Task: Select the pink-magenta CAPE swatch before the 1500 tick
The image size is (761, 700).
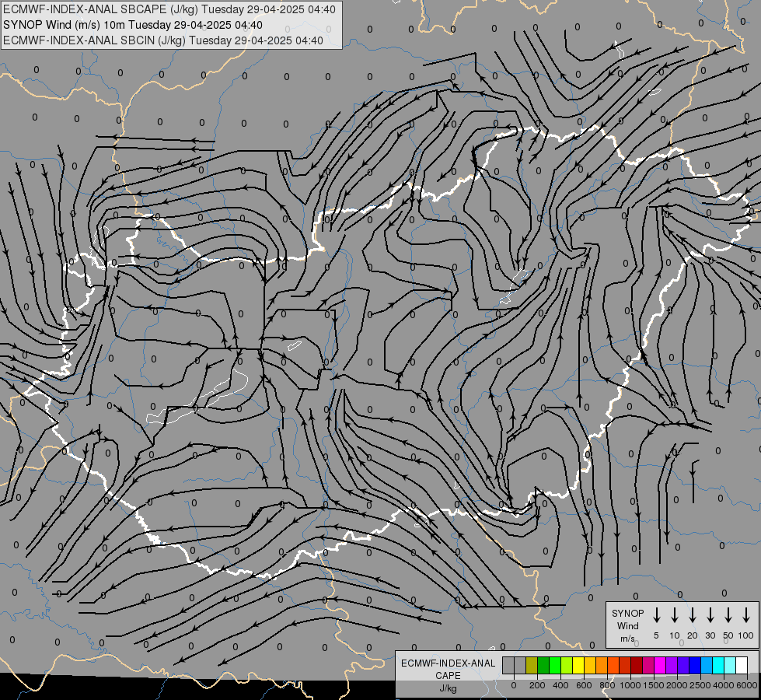Action: pyautogui.click(x=648, y=666)
